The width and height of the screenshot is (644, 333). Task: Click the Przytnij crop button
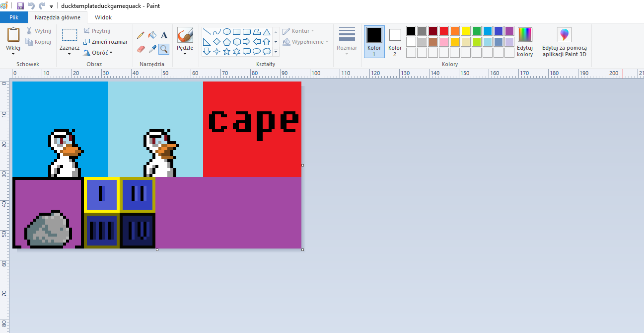point(97,31)
